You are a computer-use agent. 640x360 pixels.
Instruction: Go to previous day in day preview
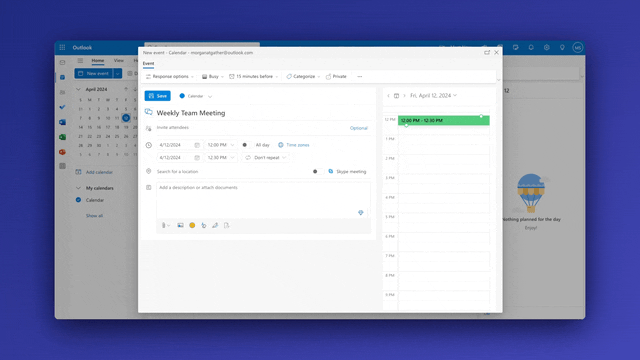[388, 96]
